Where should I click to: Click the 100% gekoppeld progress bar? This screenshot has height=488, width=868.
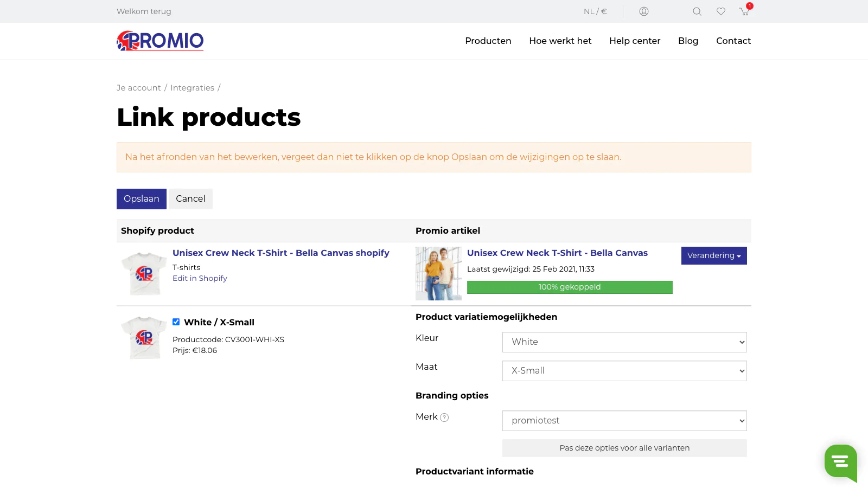point(570,287)
